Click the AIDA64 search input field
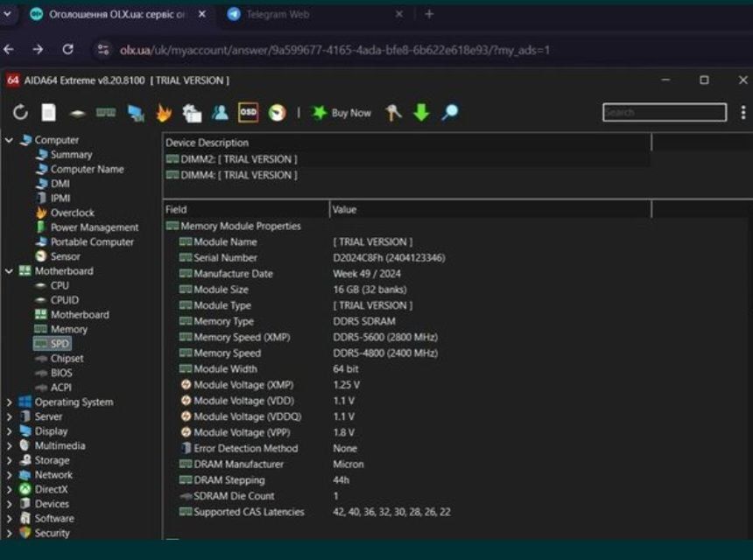 (x=665, y=112)
